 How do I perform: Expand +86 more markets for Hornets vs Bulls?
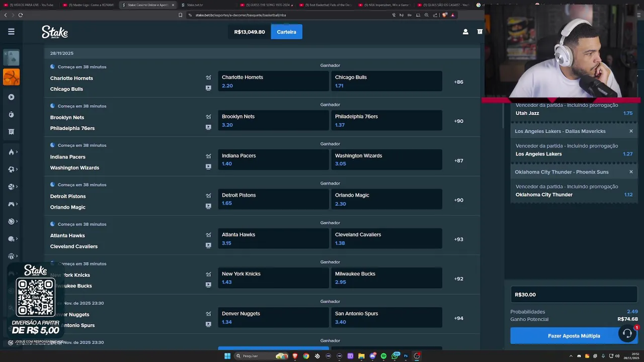click(458, 82)
